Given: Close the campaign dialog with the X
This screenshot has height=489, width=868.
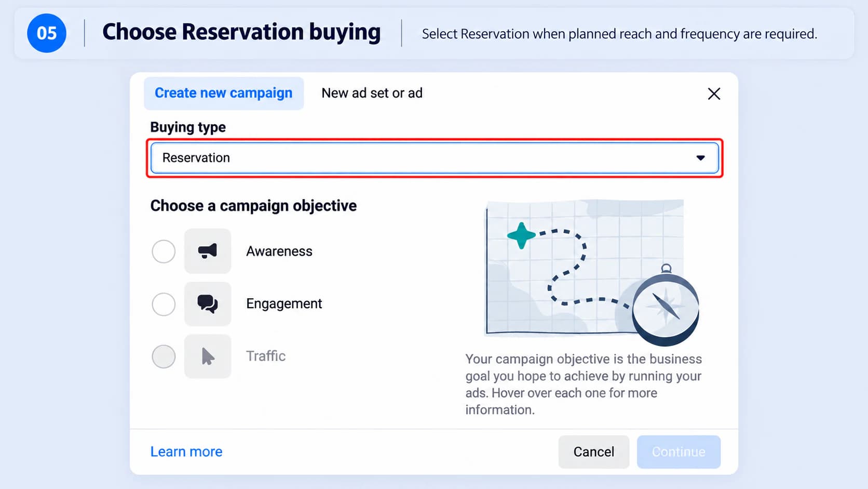Looking at the screenshot, I should (x=714, y=94).
